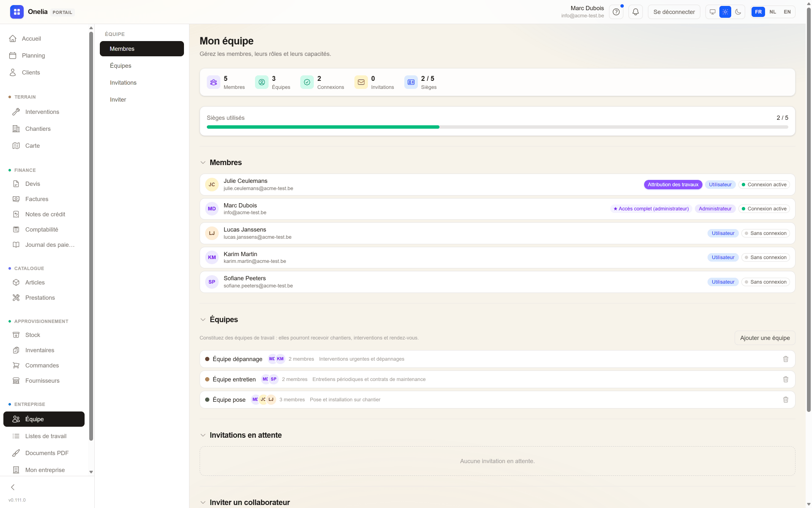The height and width of the screenshot is (508, 812).
Task: Collapse the Équipes section
Action: pyautogui.click(x=203, y=320)
